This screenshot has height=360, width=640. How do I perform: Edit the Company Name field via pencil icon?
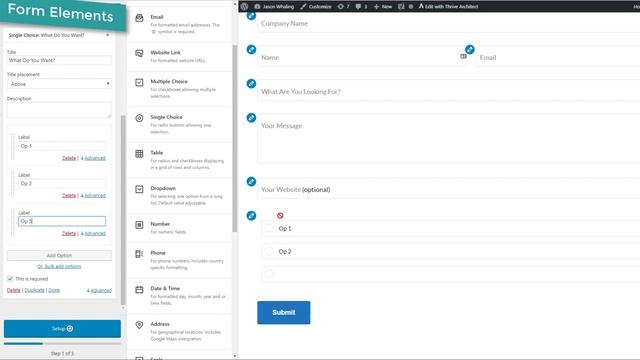[x=251, y=16]
